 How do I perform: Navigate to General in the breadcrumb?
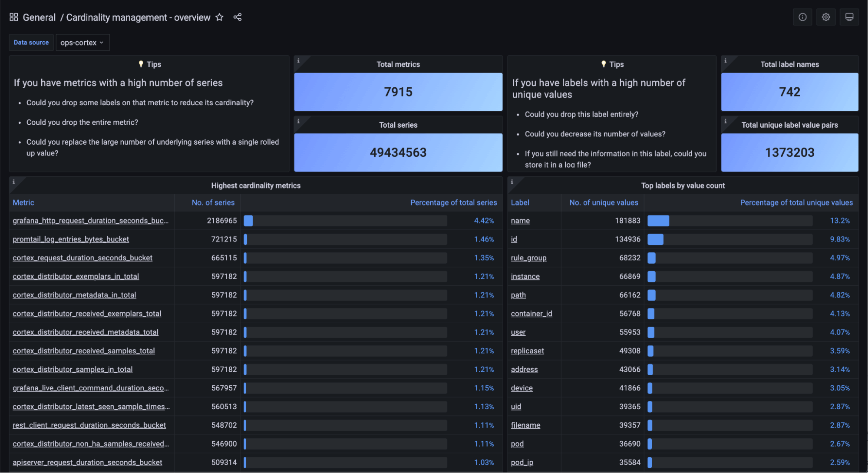(x=39, y=17)
